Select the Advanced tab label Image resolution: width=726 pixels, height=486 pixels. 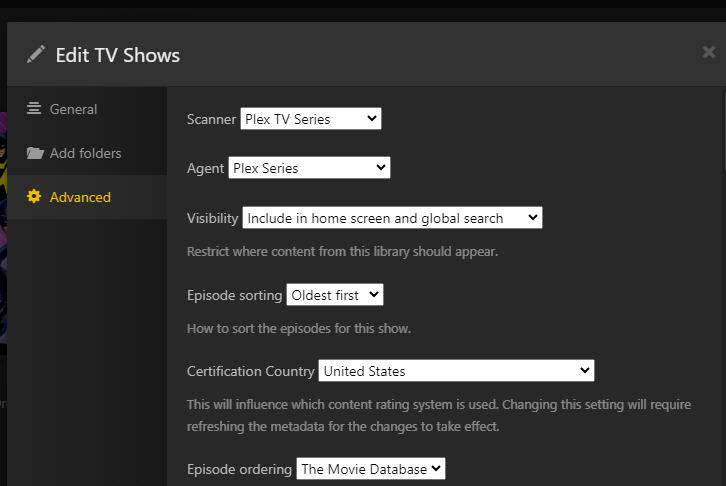click(80, 197)
